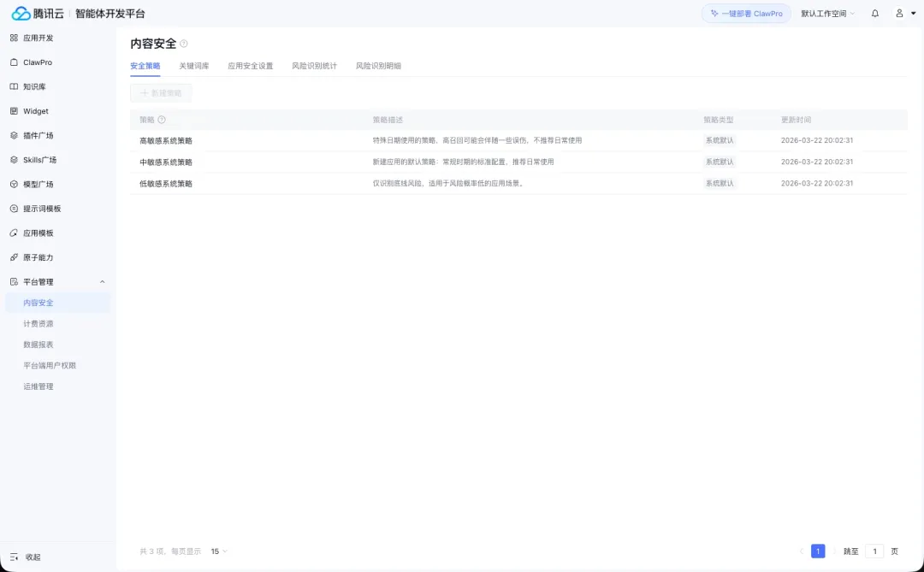The width and height of the screenshot is (924, 572).
Task: Click the 知识库 book icon
Action: [15, 86]
